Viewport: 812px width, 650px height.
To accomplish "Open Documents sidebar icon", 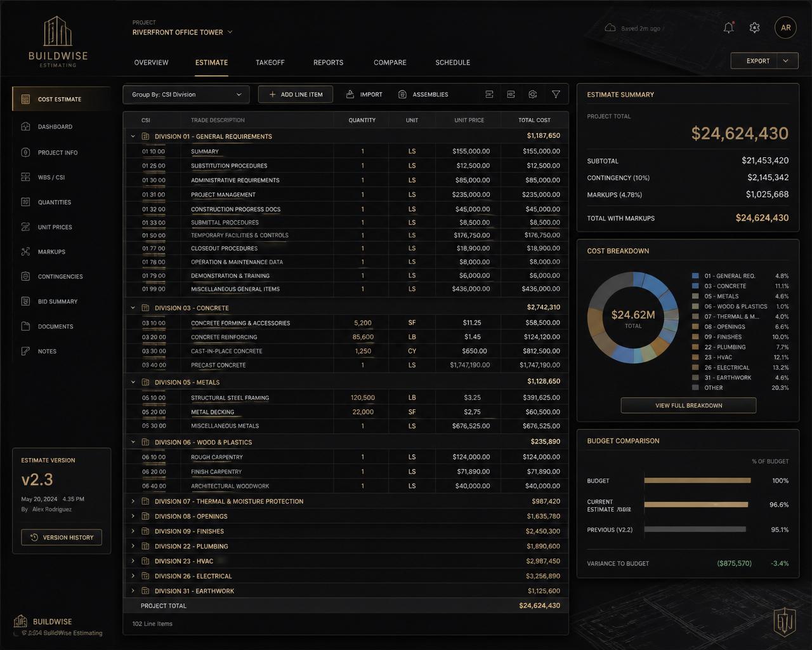I will point(25,326).
